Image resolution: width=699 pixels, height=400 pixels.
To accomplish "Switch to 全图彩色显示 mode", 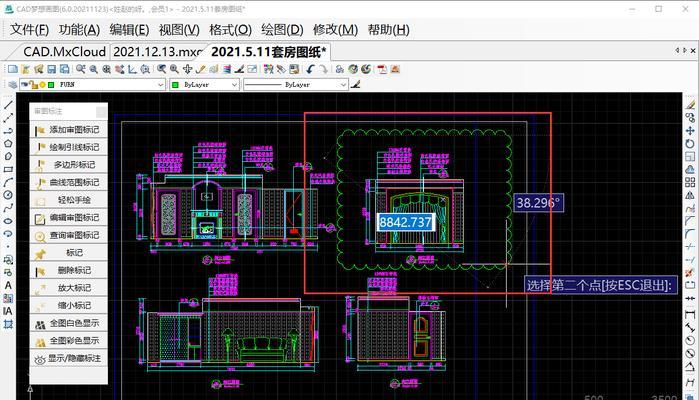I will tap(69, 341).
